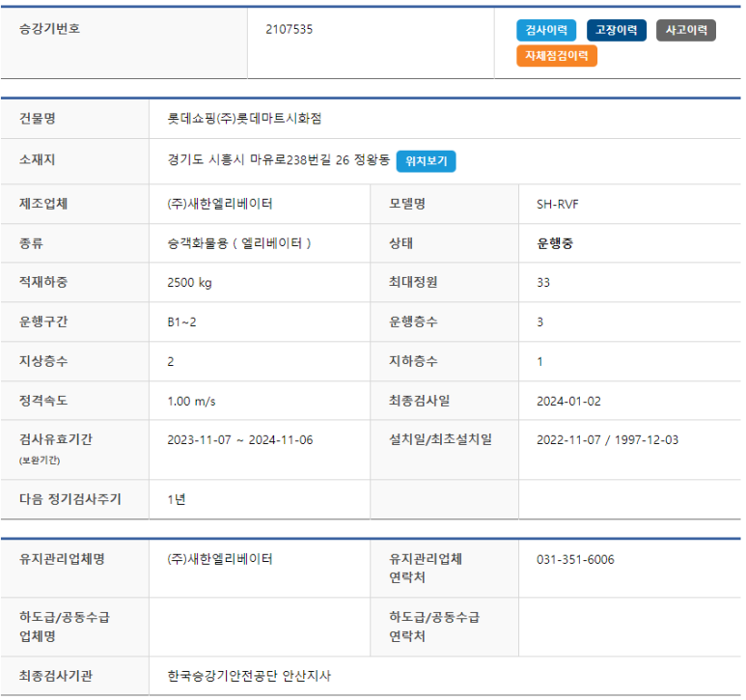Select the operating range B1~2
The width and height of the screenshot is (746, 700).
(181, 322)
